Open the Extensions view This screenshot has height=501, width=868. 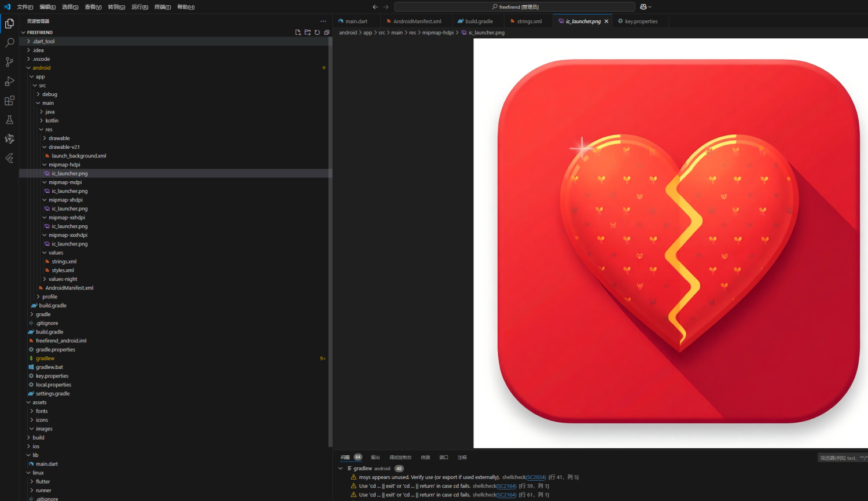pyautogui.click(x=9, y=100)
